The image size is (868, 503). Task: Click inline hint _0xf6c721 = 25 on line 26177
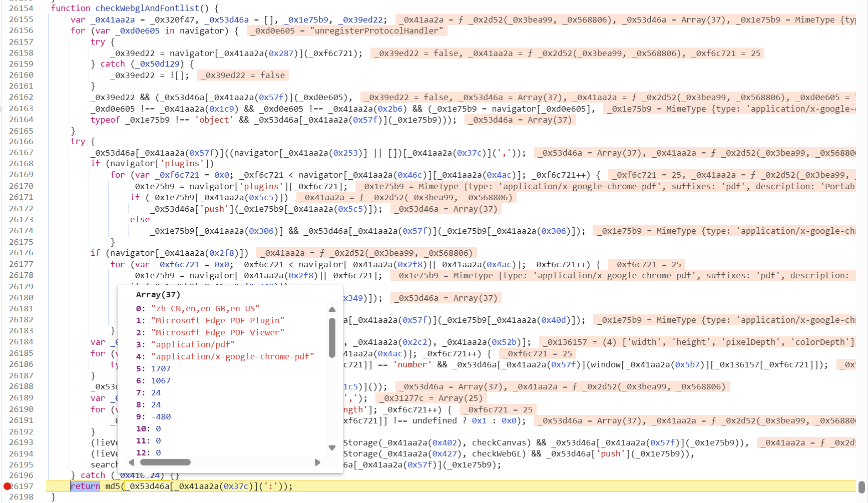[x=647, y=265]
